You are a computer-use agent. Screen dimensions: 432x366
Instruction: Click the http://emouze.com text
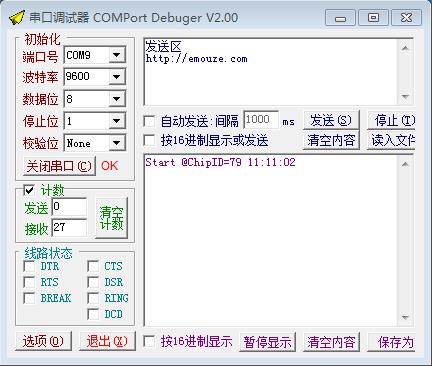coord(197,59)
